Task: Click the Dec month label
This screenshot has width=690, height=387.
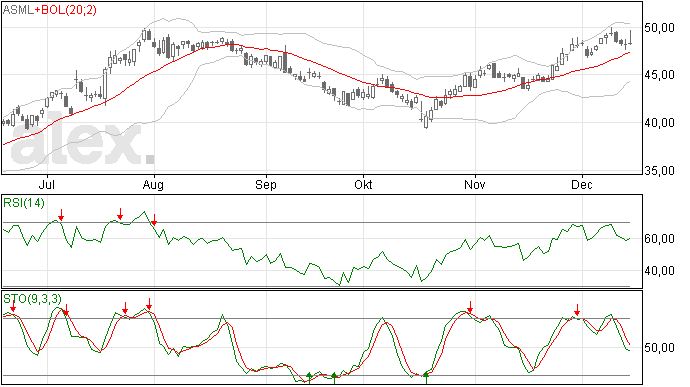Action: (x=582, y=184)
